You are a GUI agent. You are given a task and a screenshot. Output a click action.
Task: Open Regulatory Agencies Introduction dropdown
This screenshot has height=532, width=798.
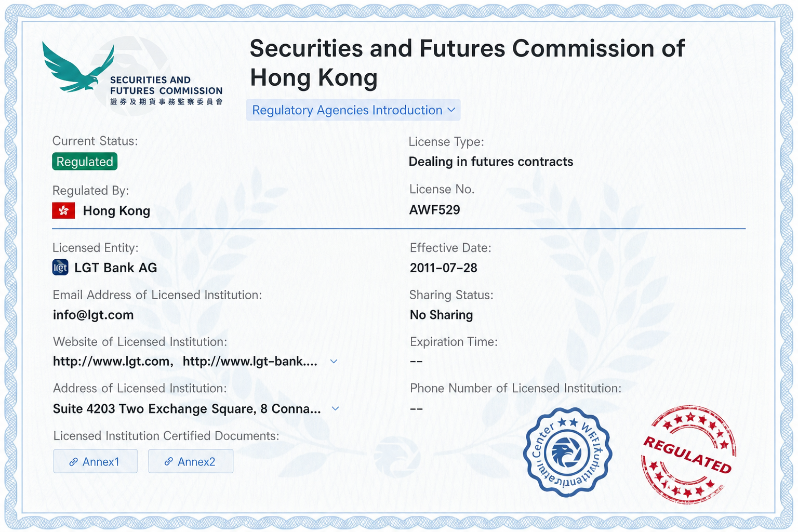point(353,110)
